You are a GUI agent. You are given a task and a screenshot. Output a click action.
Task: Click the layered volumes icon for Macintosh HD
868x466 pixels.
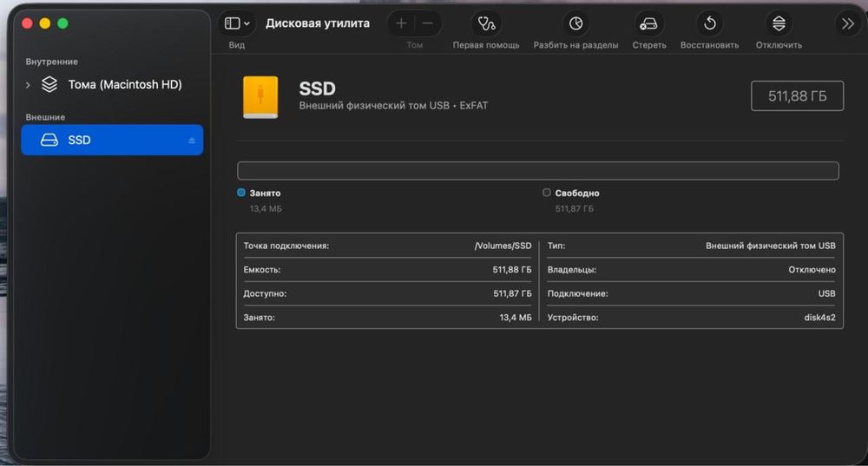(49, 84)
